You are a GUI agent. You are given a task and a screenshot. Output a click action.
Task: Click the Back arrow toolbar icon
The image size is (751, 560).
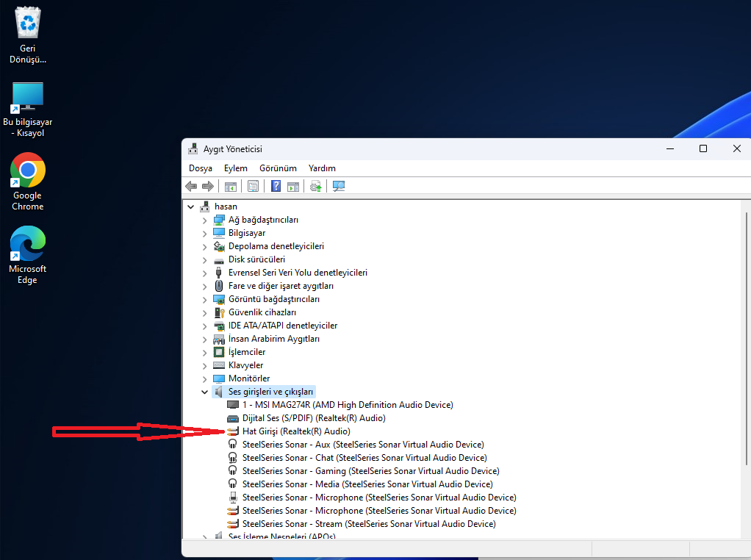click(x=191, y=187)
